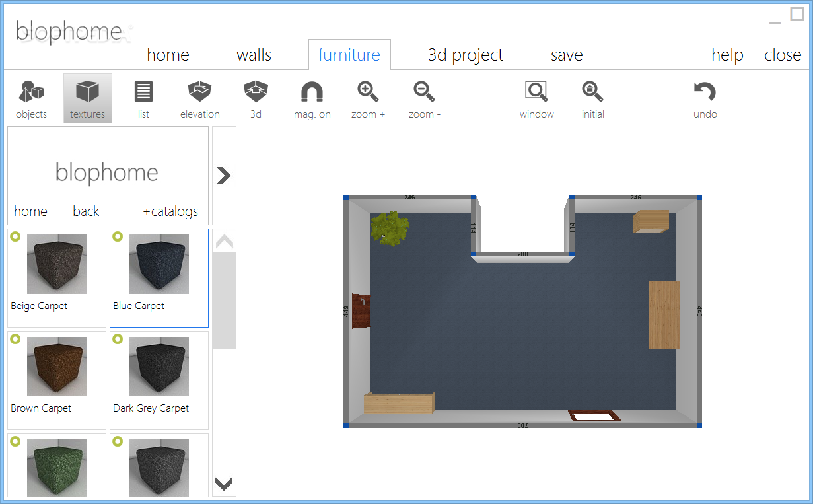Click the Beige Carpet radio circle
This screenshot has width=813, height=504.
point(15,236)
